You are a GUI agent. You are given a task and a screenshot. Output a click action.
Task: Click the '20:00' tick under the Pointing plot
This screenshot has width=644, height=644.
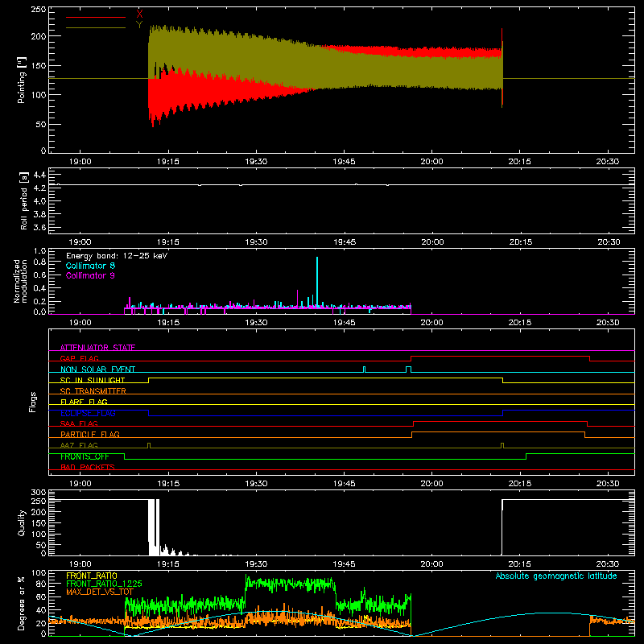(431, 162)
